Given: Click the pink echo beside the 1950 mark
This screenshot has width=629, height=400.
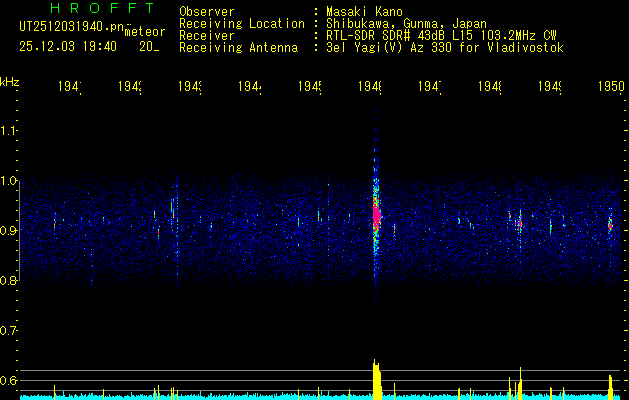Looking at the screenshot, I should (x=611, y=225).
